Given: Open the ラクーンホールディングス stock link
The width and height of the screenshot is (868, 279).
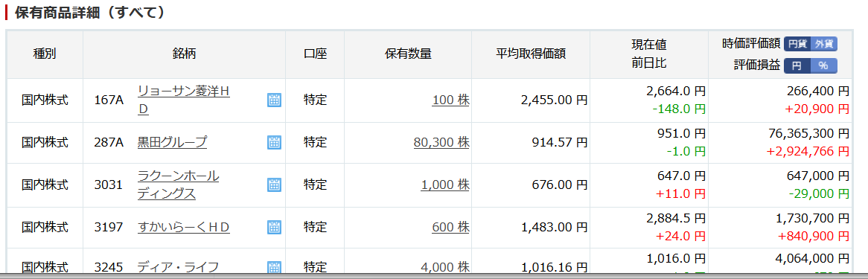Looking at the screenshot, I should pos(178,185).
